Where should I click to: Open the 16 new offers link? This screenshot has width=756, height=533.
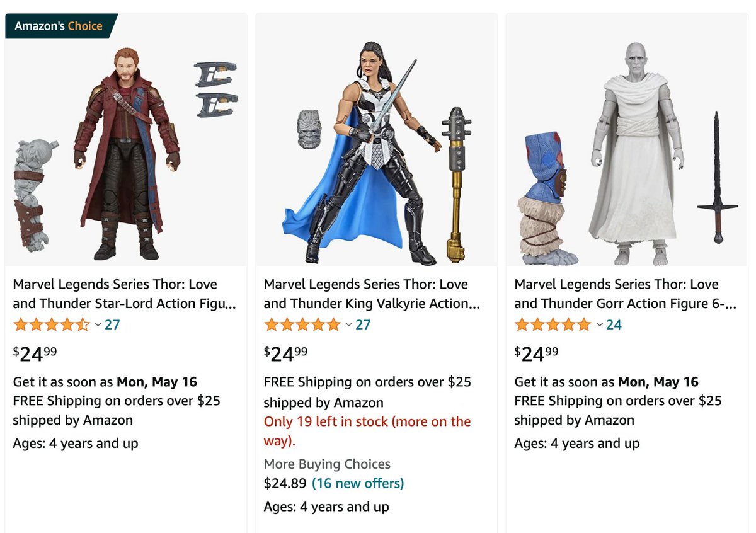358,483
